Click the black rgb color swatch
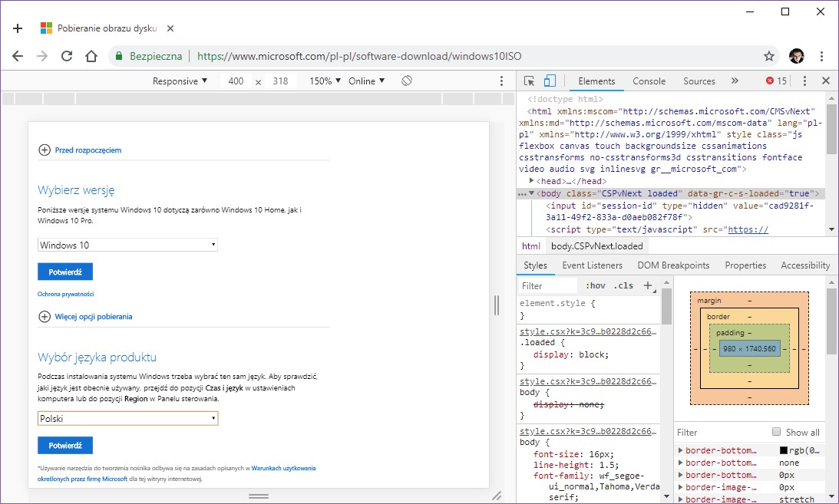The height and width of the screenshot is (504, 839). coord(784,450)
